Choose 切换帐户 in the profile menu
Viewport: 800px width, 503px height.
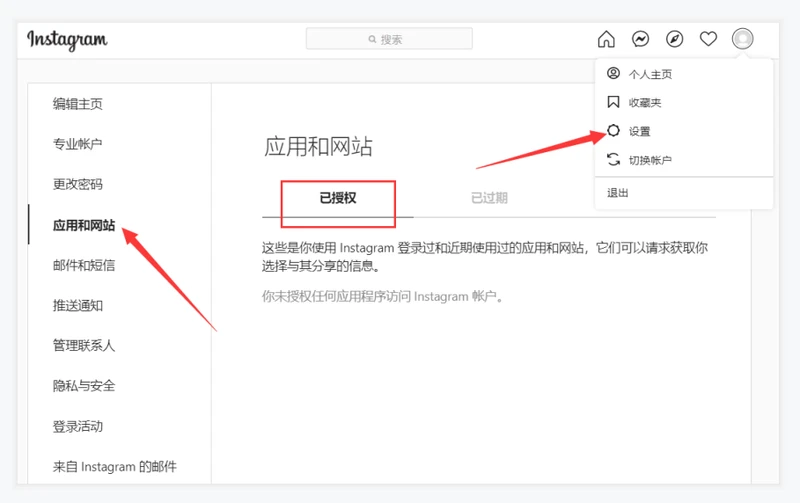[684, 160]
